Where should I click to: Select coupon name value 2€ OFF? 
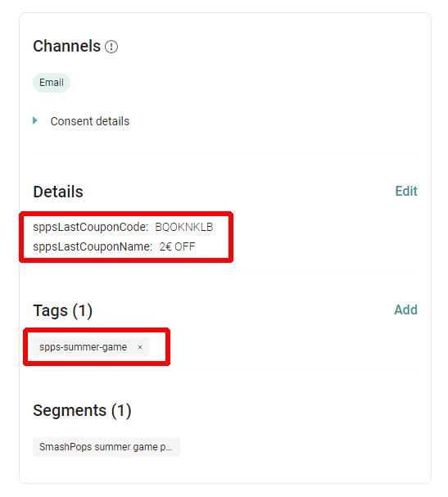coord(177,246)
